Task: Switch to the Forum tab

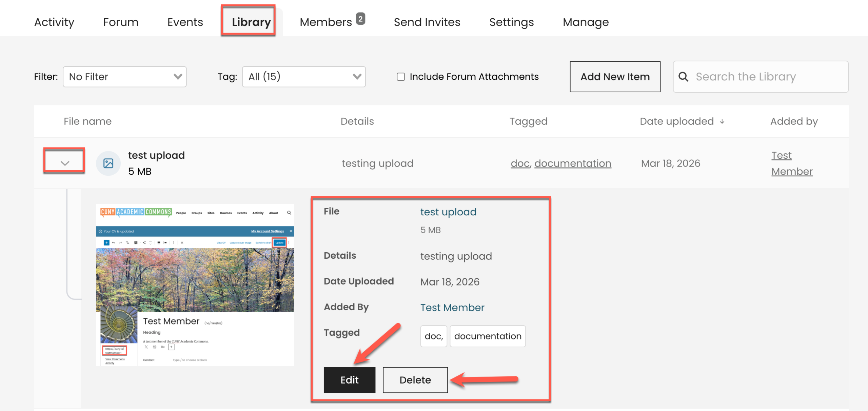Action: pyautogui.click(x=121, y=22)
